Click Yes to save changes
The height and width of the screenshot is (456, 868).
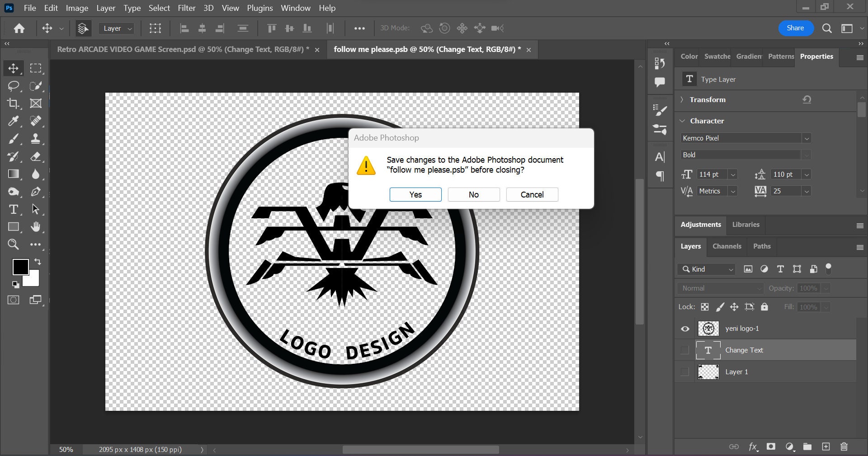click(x=415, y=194)
